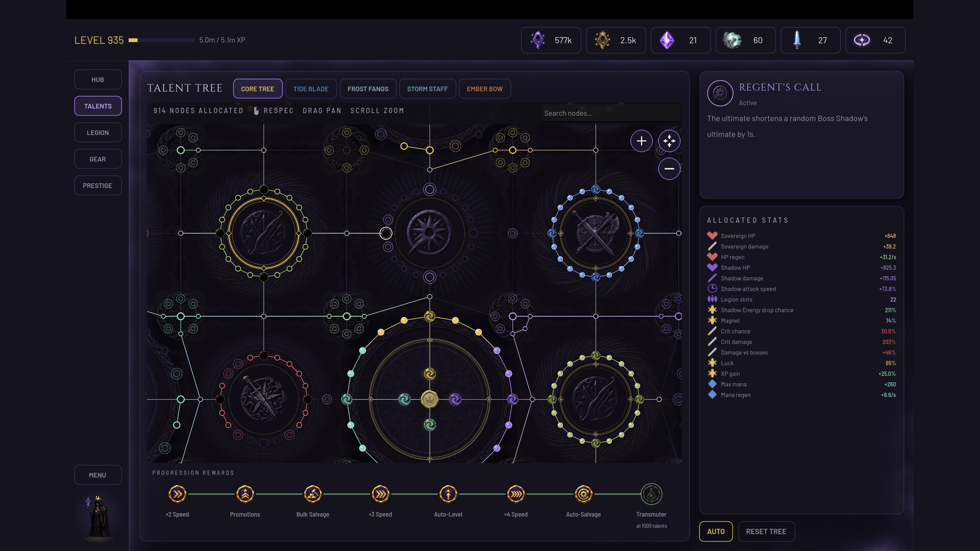The width and height of the screenshot is (980, 551).
Task: Click the Auto allocate button
Action: [716, 532]
